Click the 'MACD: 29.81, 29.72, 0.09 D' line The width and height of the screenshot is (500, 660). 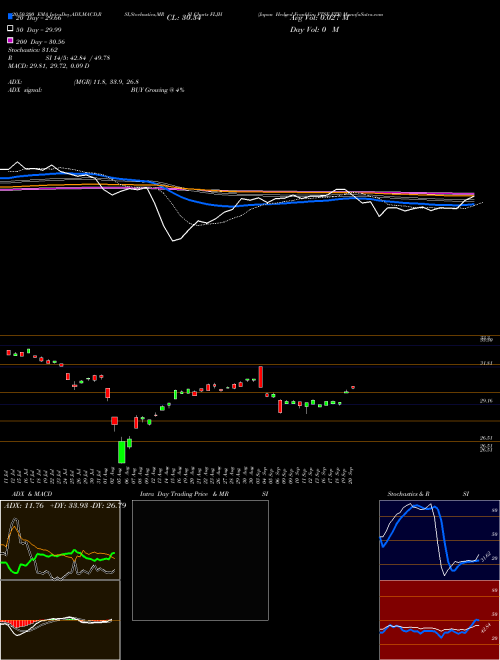(49, 66)
